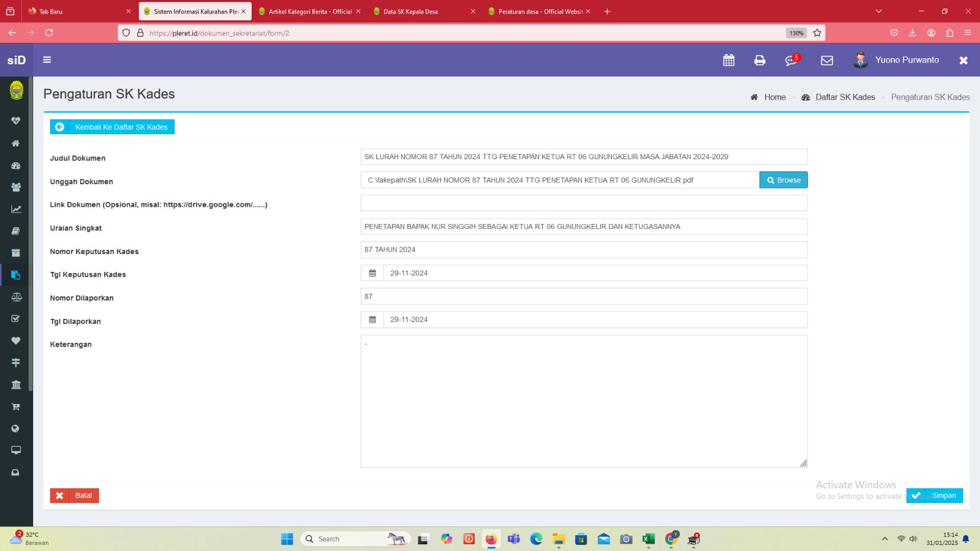The width and height of the screenshot is (980, 551).
Task: Click the Uraian Singkat field
Action: (584, 227)
